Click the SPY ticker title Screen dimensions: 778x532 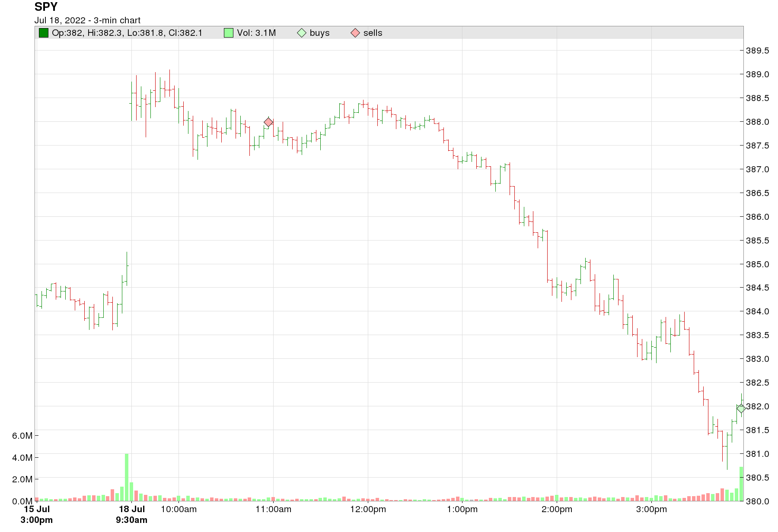46,7
